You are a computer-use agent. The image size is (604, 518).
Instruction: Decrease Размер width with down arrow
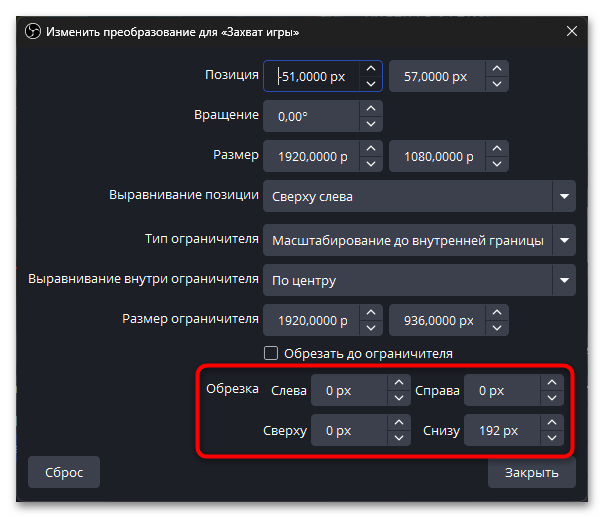pyautogui.click(x=371, y=164)
